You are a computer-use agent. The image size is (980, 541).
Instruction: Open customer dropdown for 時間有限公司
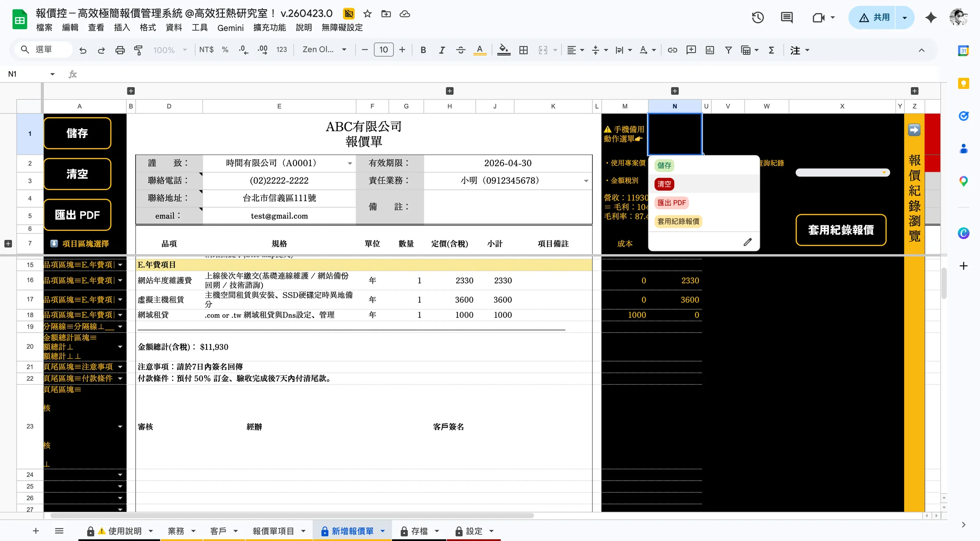pos(350,163)
